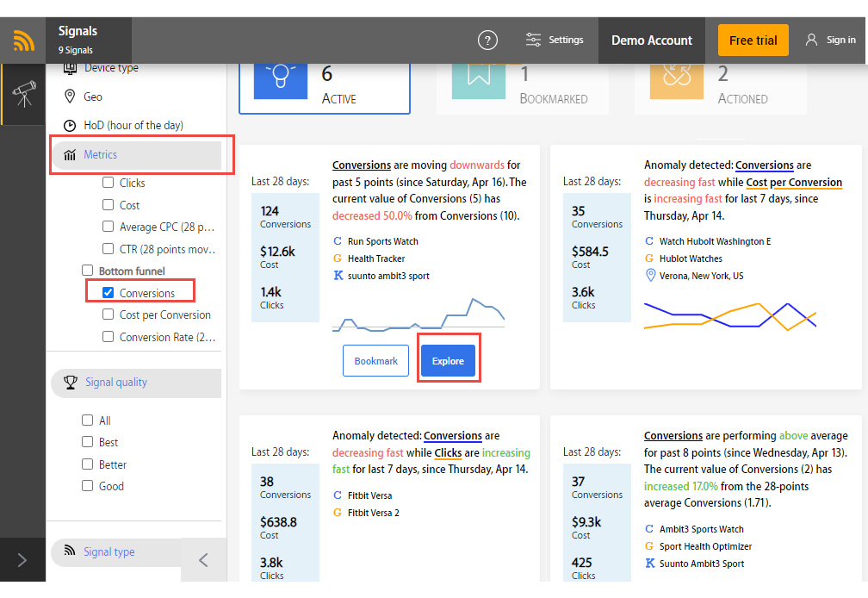Click the C icon beside Fitbit Versa
Screen dimensions: 868x598
click(338, 495)
